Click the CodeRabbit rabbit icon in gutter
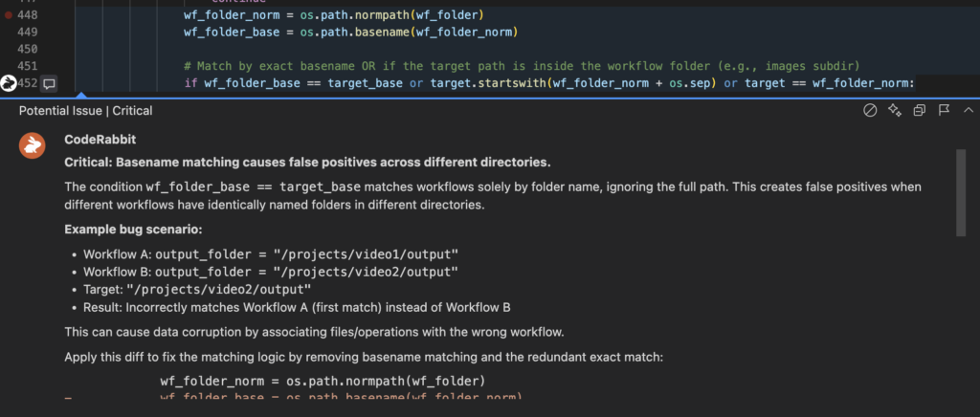 [x=10, y=83]
